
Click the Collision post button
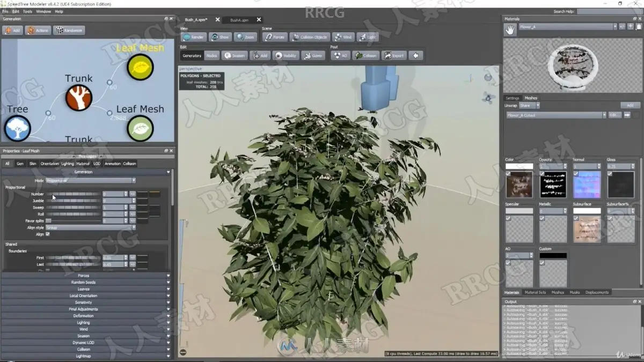pos(366,55)
